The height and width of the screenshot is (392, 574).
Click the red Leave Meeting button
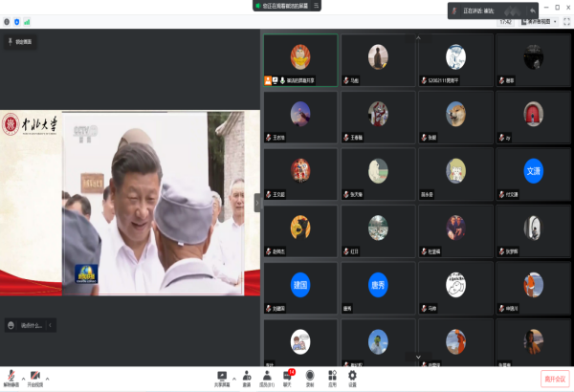[554, 378]
